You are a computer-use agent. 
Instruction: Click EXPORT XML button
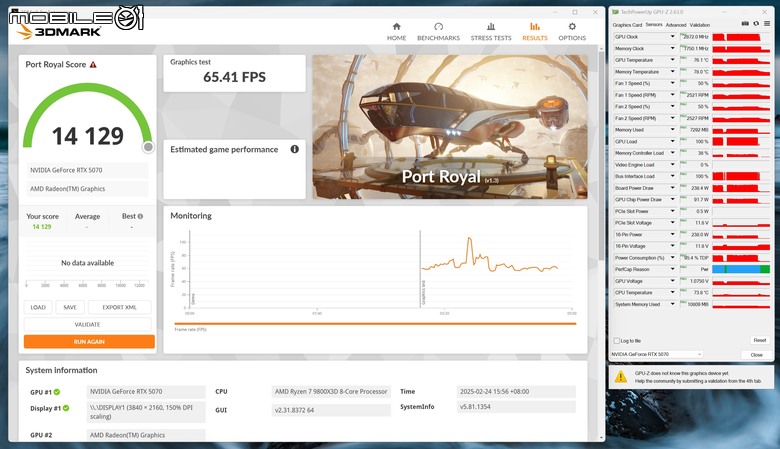tap(119, 307)
